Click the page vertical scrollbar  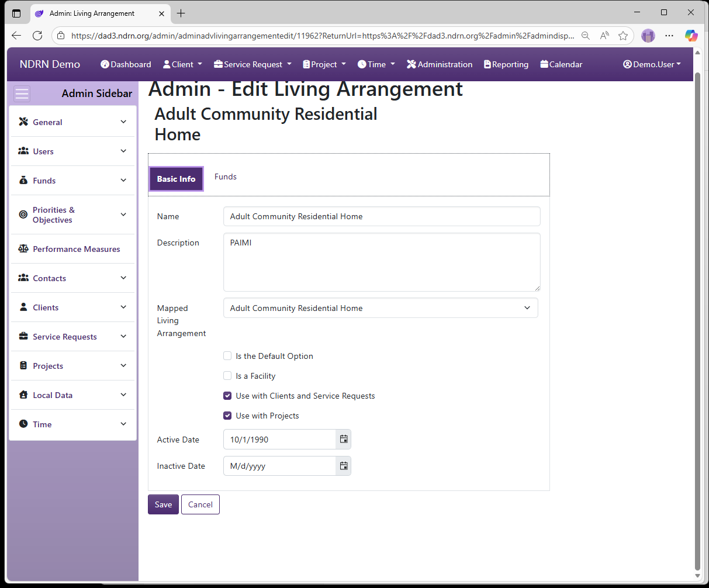697,321
